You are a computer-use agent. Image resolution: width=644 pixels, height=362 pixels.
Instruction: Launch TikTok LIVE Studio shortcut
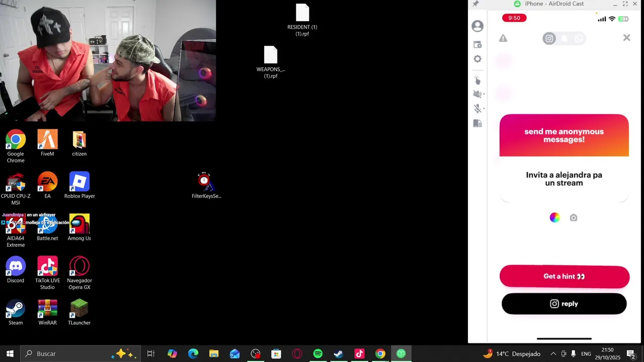pyautogui.click(x=47, y=274)
